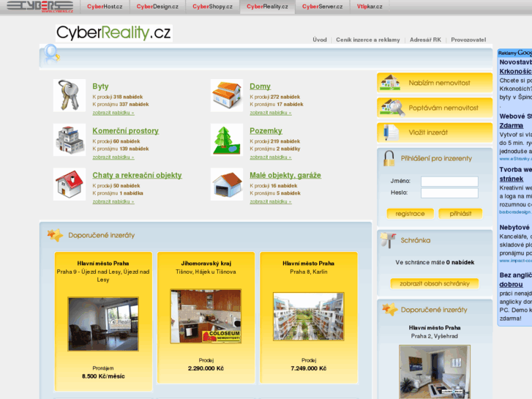
Task: Click the red-roof cottage icon for Chaty
Action: tap(70, 184)
